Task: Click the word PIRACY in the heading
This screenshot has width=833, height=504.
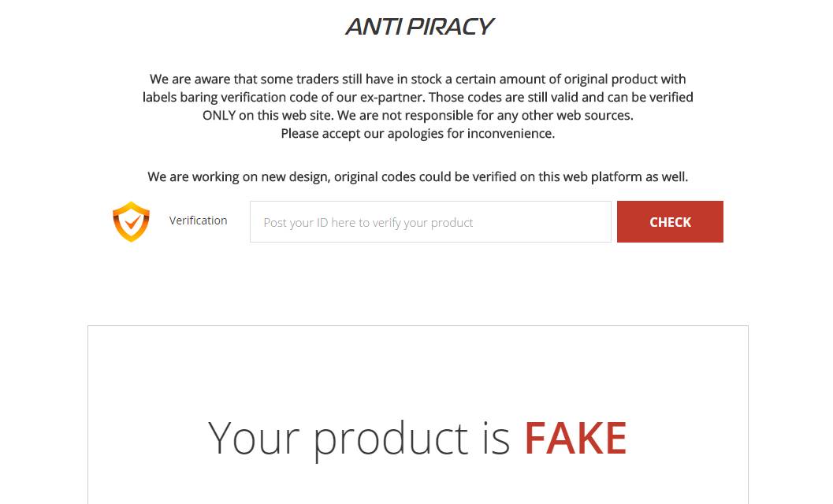Action: [451, 27]
